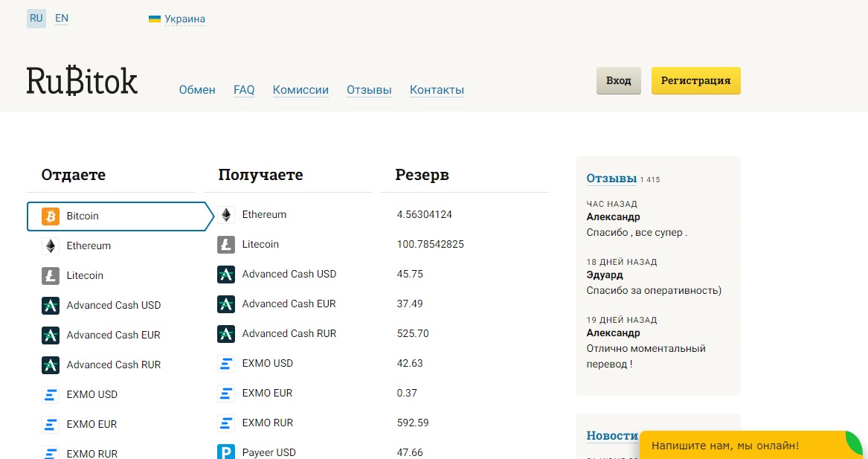Click EXMO RUR icon in Получаете column
This screenshot has width=868, height=459.
coord(226,423)
